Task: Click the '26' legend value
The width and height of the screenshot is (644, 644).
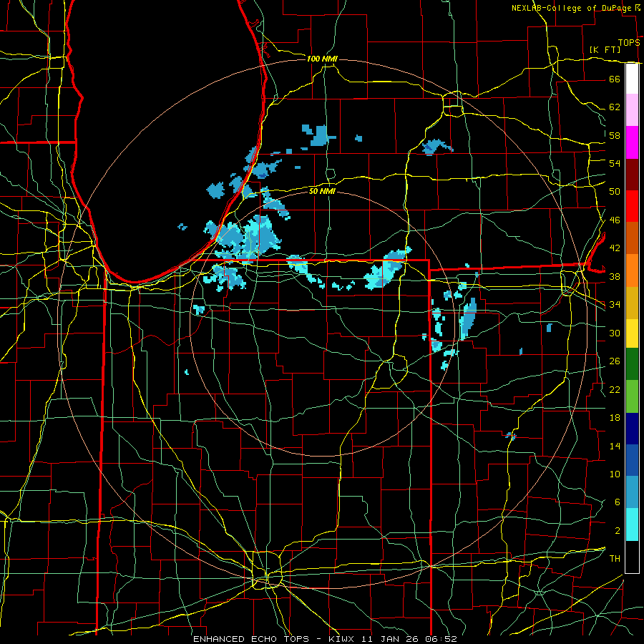Action: 615,361
